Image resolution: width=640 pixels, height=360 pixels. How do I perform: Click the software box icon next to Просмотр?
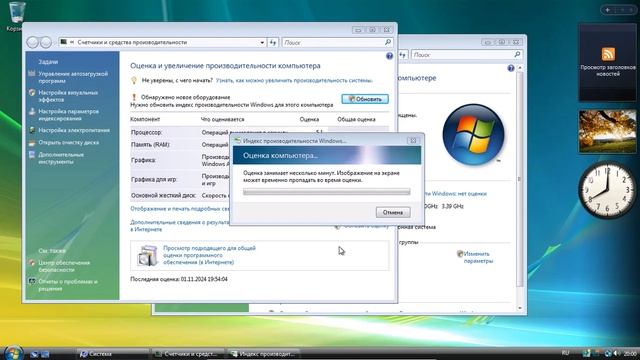coord(147,256)
